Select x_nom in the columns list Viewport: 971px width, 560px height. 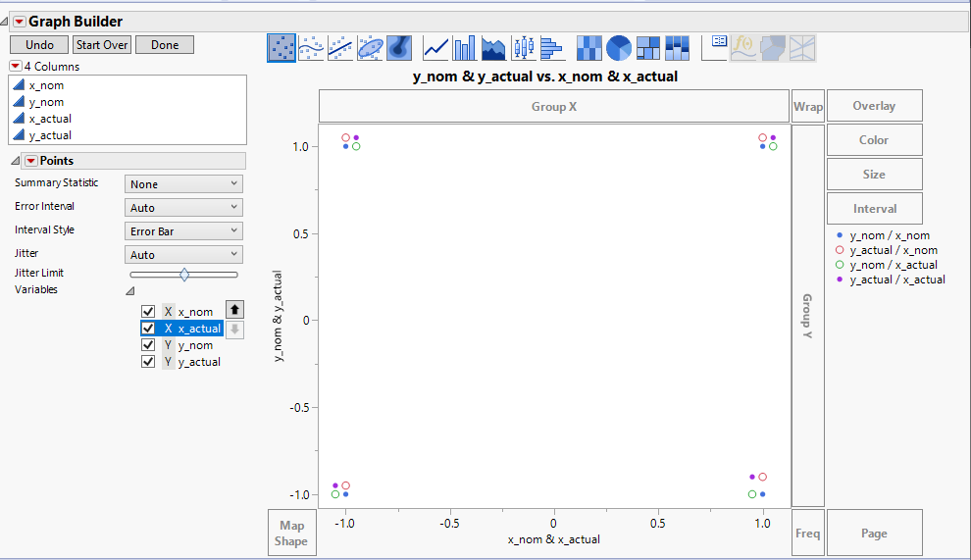46,85
